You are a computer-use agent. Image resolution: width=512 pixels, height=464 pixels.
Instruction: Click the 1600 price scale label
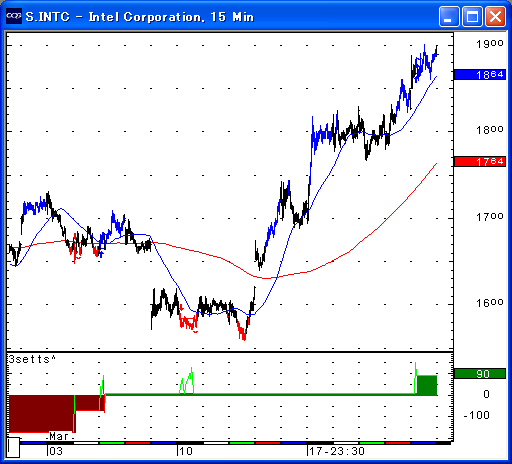(x=489, y=303)
